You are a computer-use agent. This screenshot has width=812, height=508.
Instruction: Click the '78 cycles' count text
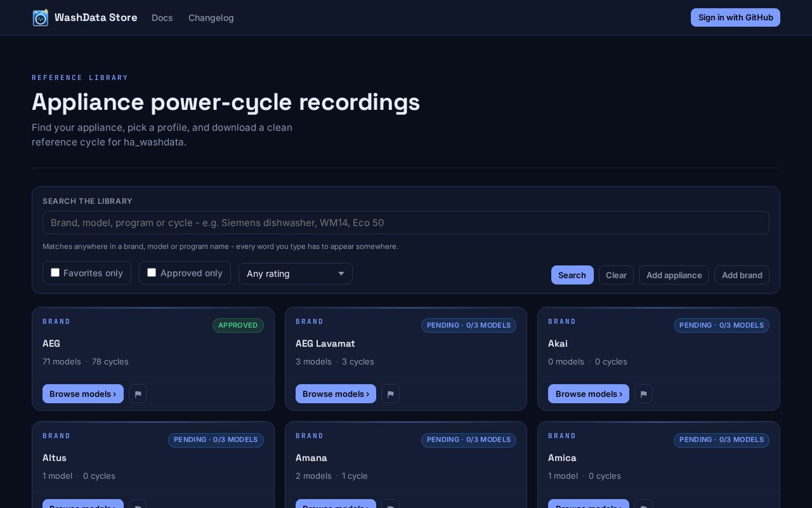tap(110, 361)
